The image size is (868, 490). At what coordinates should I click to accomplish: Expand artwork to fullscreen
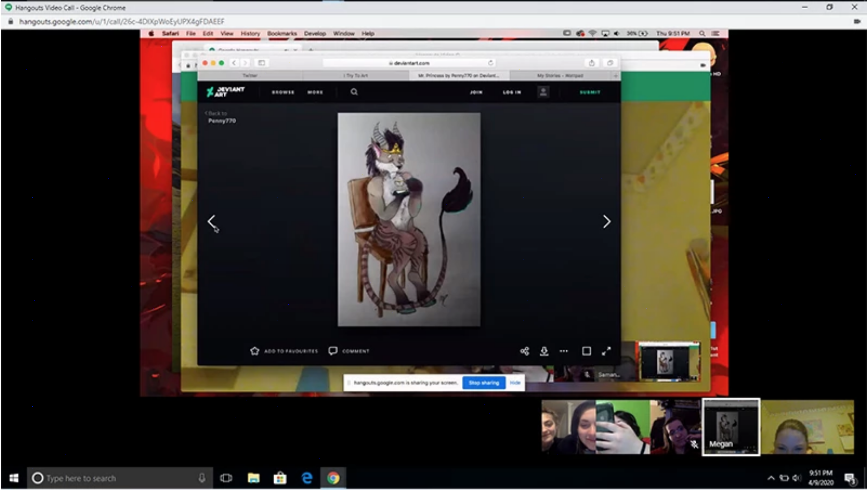coord(606,351)
